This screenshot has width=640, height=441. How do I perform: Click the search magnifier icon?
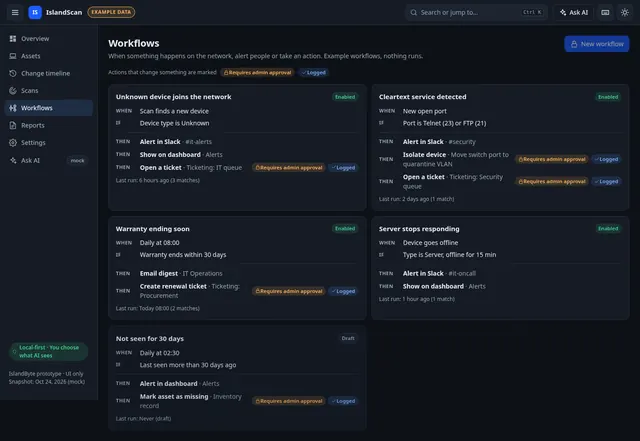pyautogui.click(x=413, y=12)
